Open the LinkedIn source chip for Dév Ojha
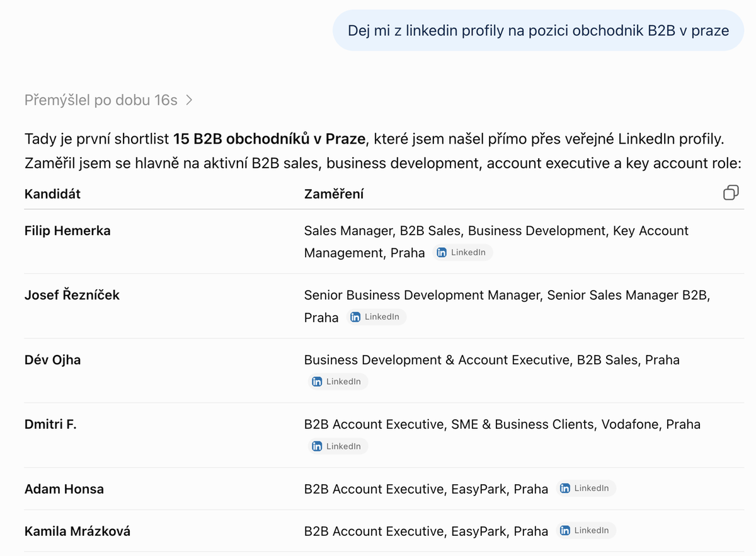This screenshot has height=556, width=756. point(337,381)
